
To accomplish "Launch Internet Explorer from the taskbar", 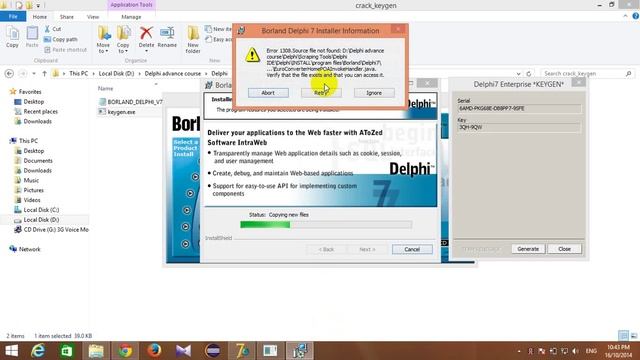I will [x=38, y=351].
